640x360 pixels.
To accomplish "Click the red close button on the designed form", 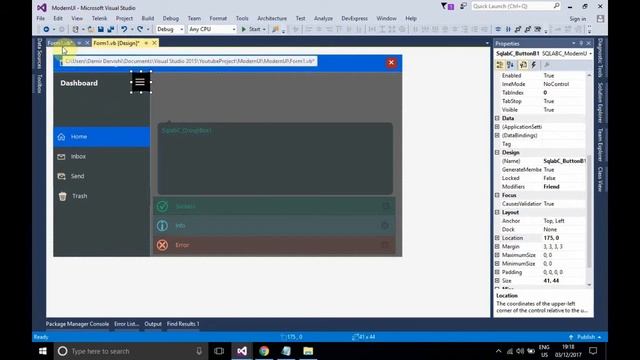I will pos(391,62).
